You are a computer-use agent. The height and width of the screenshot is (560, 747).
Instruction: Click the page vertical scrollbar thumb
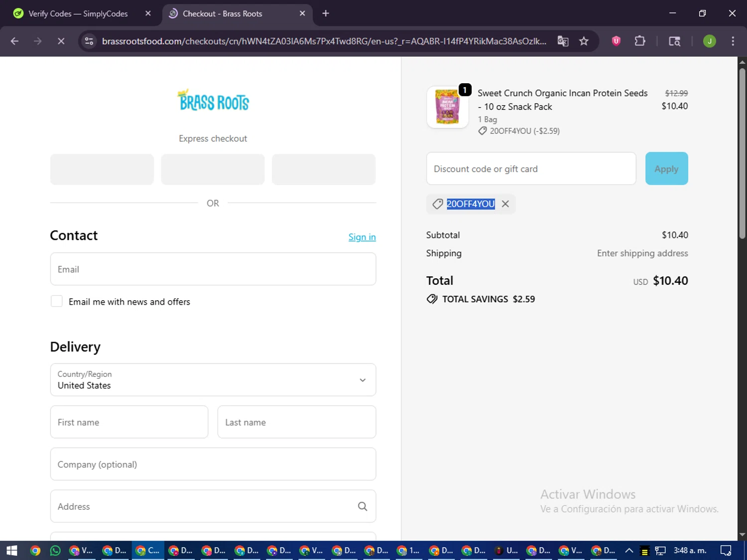[742, 152]
